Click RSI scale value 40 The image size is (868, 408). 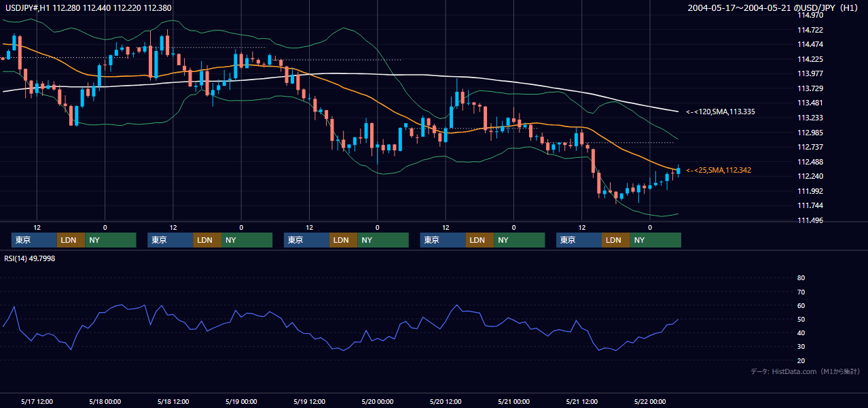point(801,333)
